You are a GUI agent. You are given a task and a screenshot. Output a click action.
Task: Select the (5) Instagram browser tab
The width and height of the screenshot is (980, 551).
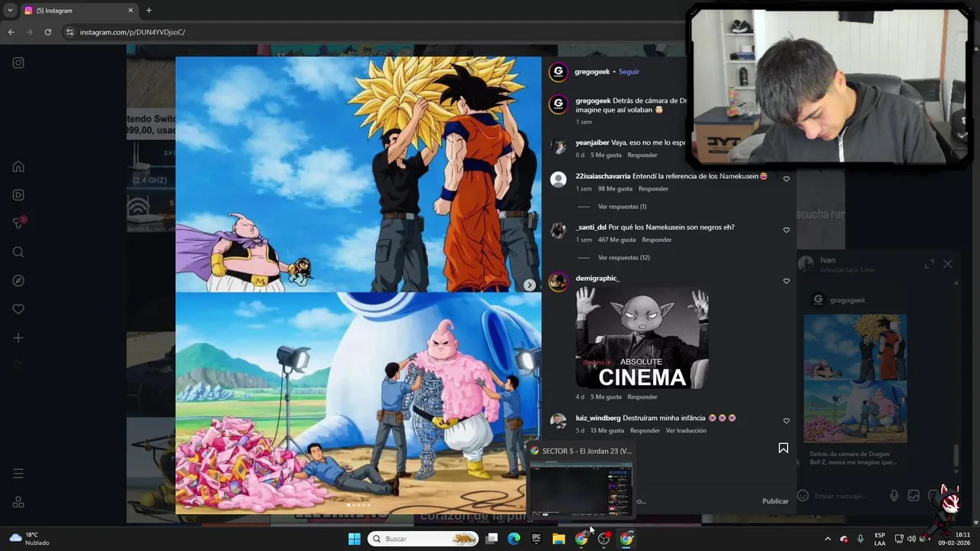[x=77, y=11]
